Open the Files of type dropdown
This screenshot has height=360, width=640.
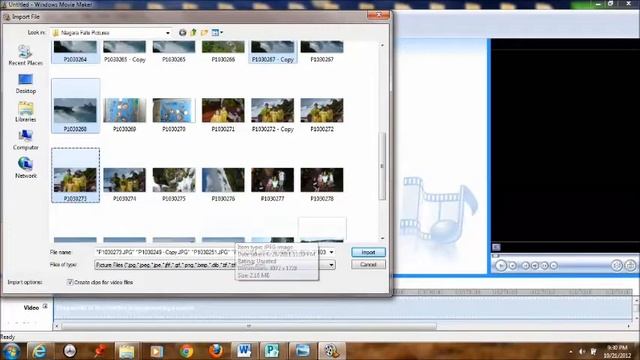(x=331, y=265)
